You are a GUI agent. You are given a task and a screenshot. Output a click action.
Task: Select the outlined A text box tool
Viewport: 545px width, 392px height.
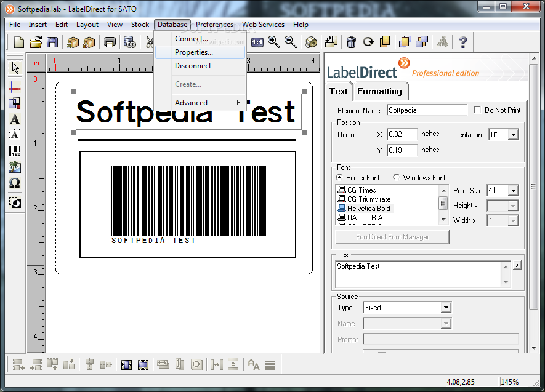pos(15,135)
